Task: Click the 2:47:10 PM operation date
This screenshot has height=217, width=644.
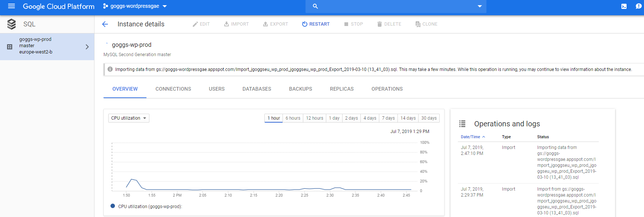Action: tap(472, 150)
